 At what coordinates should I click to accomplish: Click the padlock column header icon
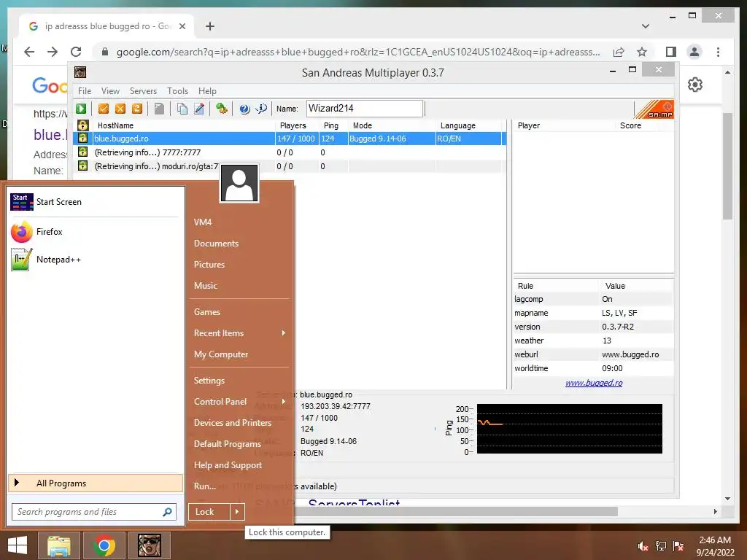click(83, 125)
